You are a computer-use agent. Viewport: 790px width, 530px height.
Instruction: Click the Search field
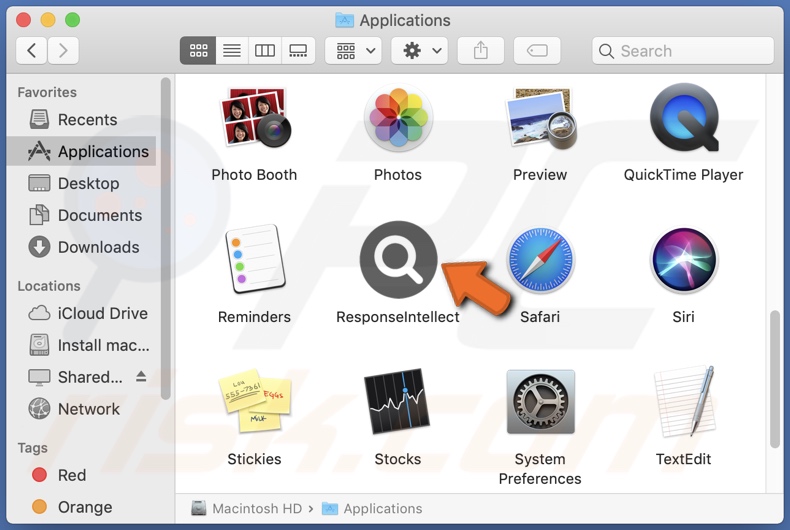(x=683, y=50)
